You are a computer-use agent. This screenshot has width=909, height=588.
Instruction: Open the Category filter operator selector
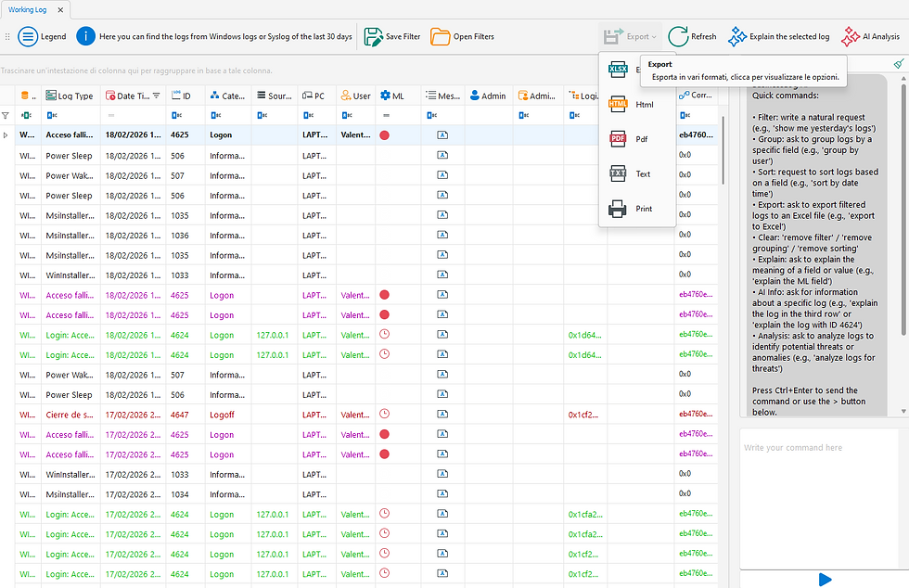pyautogui.click(x=215, y=115)
